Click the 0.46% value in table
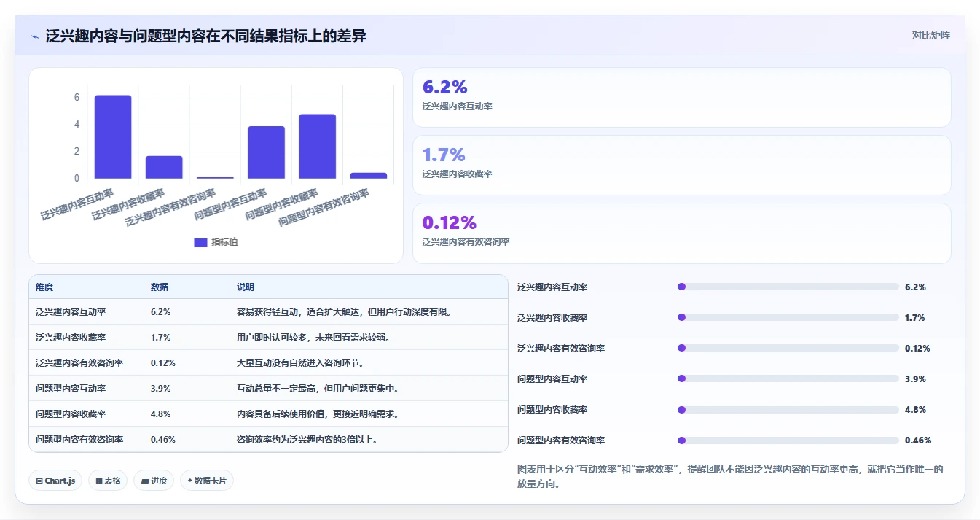980x520 pixels. click(163, 440)
